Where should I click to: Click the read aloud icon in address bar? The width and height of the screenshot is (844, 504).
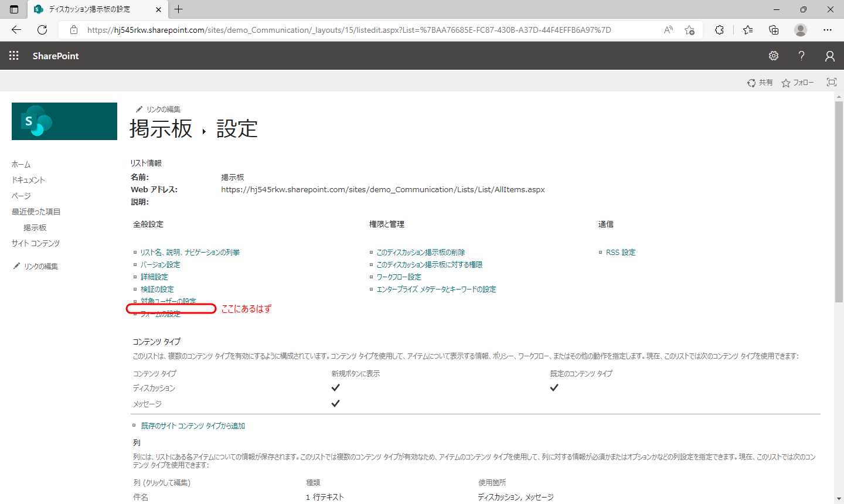click(x=668, y=30)
